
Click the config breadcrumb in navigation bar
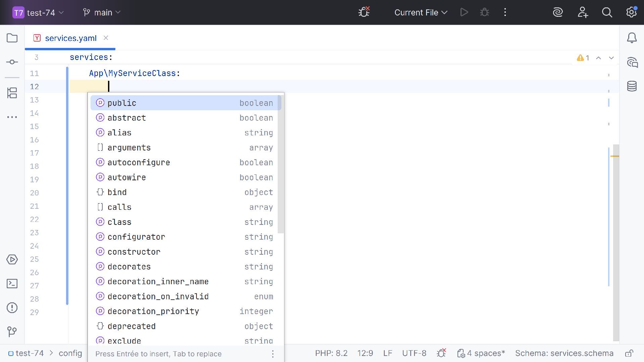[70, 353]
